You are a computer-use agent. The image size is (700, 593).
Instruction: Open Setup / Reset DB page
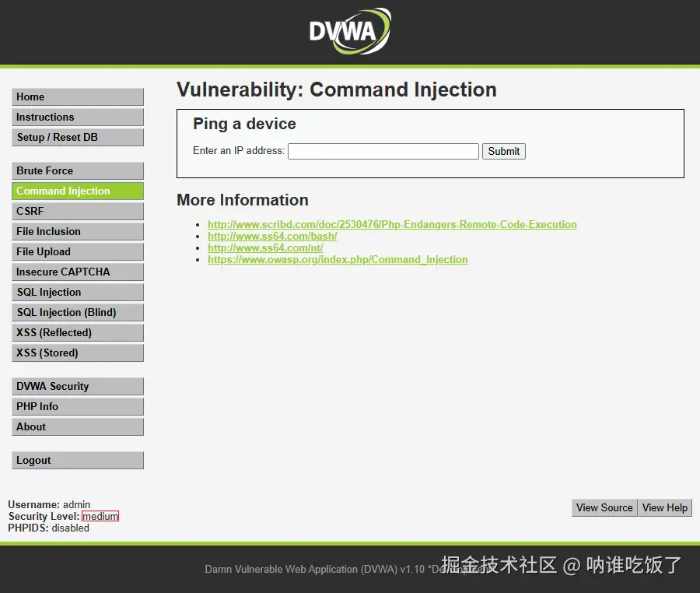pyautogui.click(x=78, y=137)
